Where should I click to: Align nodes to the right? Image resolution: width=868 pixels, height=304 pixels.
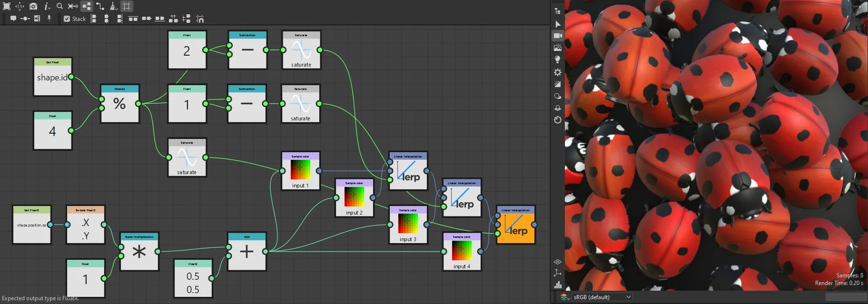click(119, 19)
